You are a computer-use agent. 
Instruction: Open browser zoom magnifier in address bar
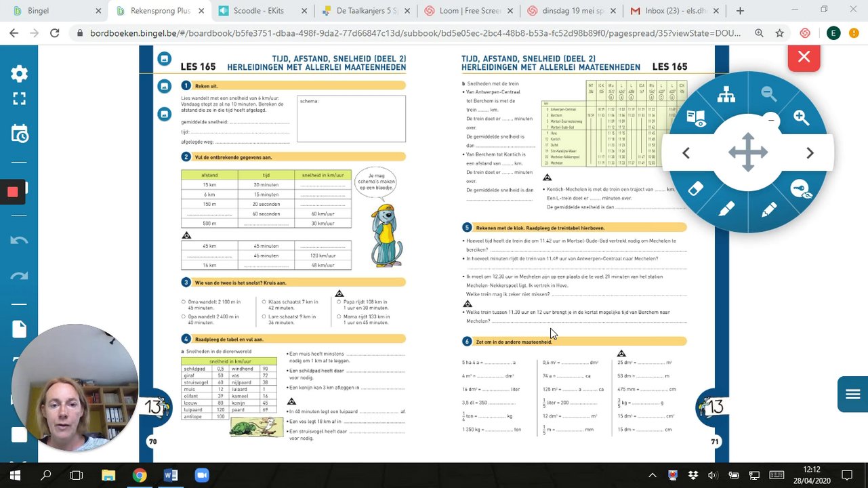[759, 33]
